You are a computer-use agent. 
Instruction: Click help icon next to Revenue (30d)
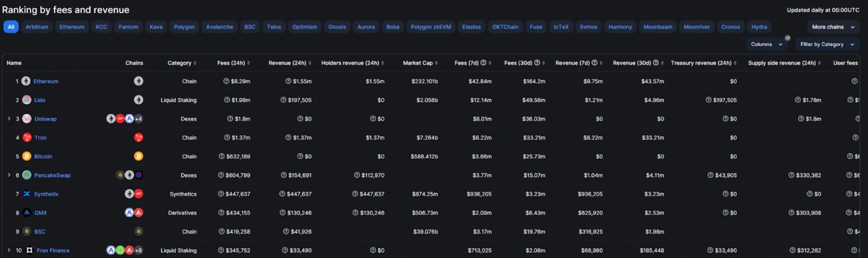(x=656, y=63)
